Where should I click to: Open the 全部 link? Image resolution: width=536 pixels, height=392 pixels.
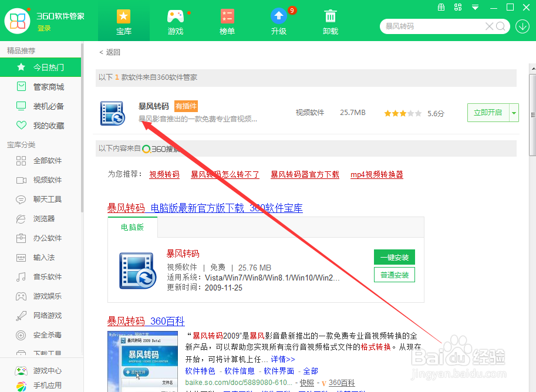311,371
